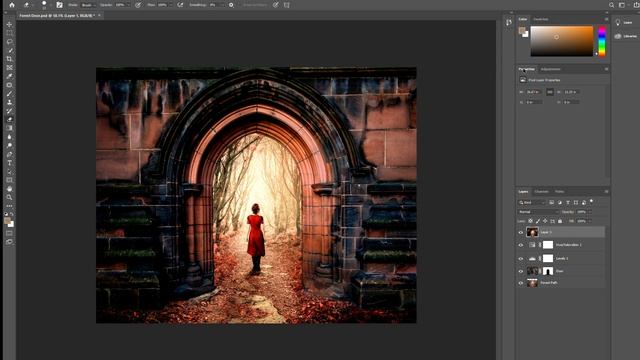Select the History Brush tool
The height and width of the screenshot is (360, 640).
[9, 111]
